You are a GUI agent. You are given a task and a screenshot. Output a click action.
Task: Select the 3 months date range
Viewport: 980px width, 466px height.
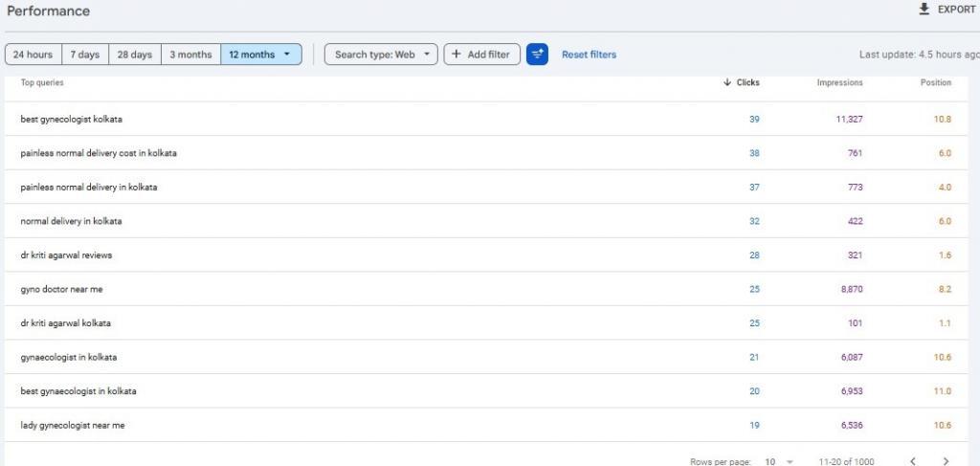pos(190,55)
